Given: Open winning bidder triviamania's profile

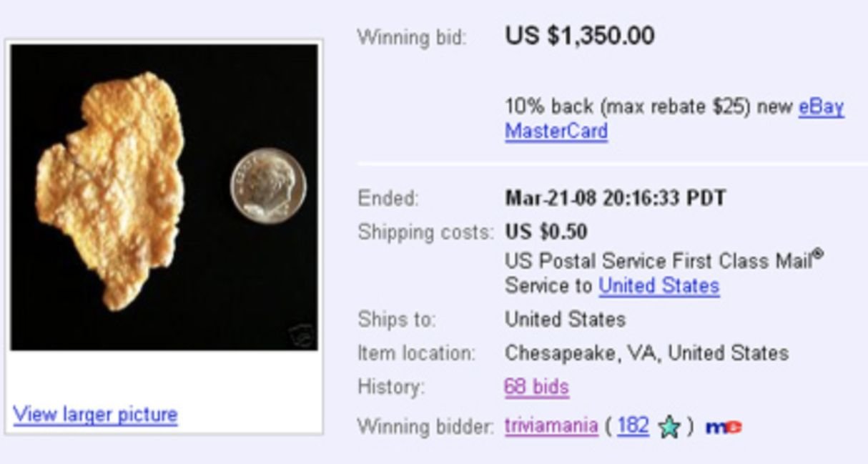Looking at the screenshot, I should pos(551,426).
